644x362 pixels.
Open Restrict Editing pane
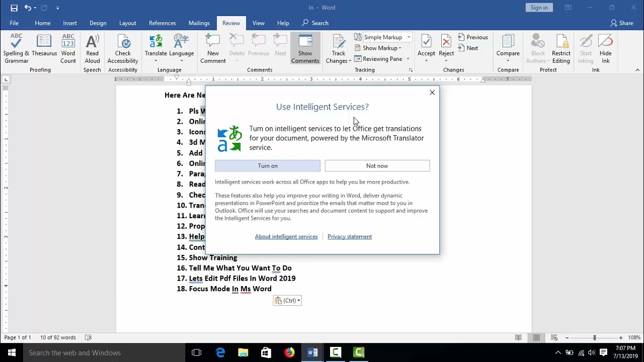tap(561, 49)
